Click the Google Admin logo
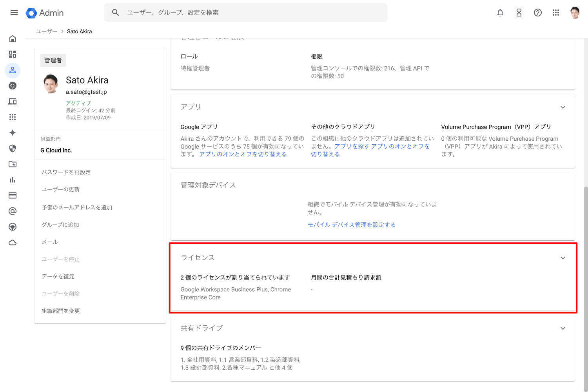This screenshot has height=392, width=588. point(45,13)
